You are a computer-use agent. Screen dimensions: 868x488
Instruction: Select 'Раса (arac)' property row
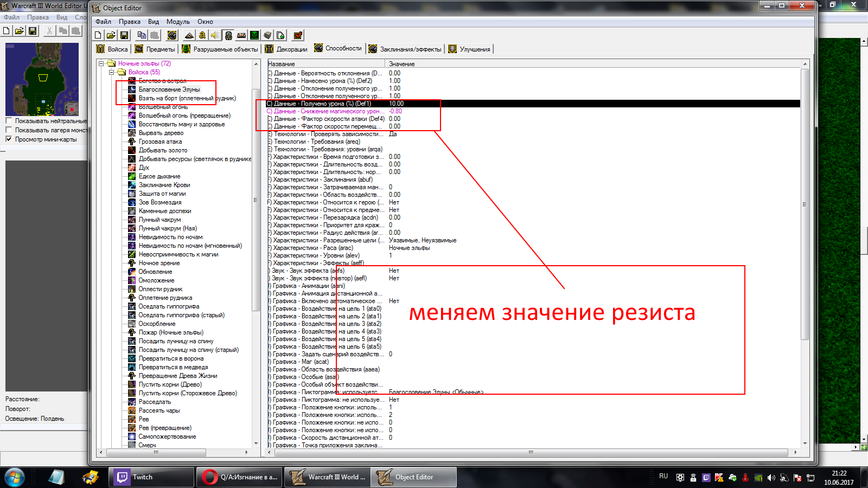[534, 248]
